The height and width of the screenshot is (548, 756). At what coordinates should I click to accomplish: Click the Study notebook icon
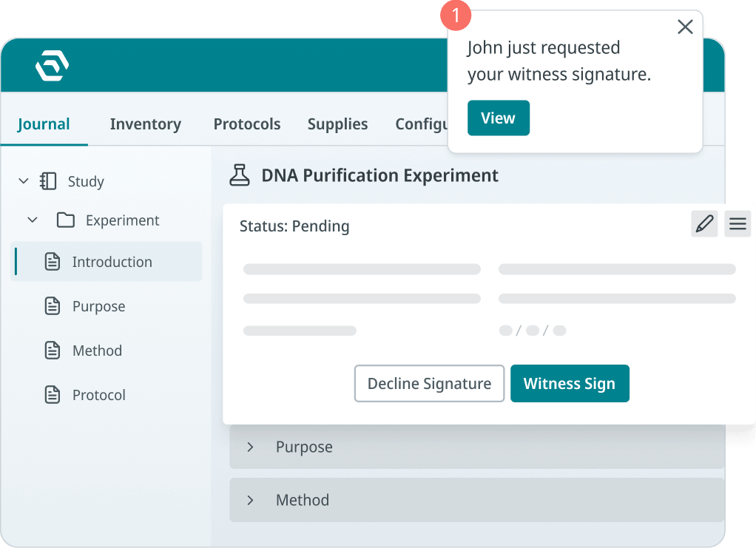point(48,181)
